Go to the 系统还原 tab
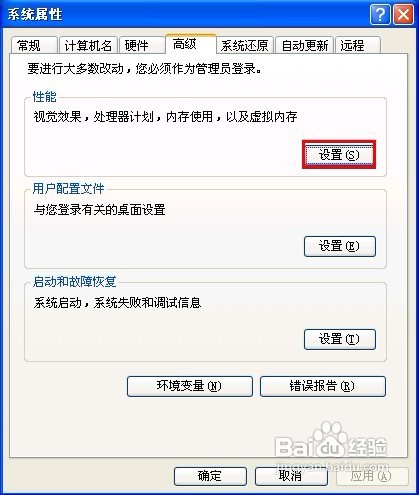The image size is (419, 495). click(245, 45)
